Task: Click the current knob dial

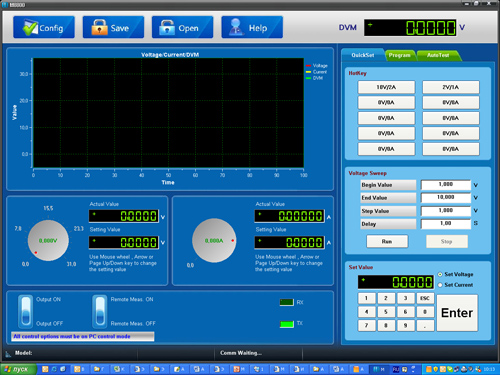Action: (214, 240)
